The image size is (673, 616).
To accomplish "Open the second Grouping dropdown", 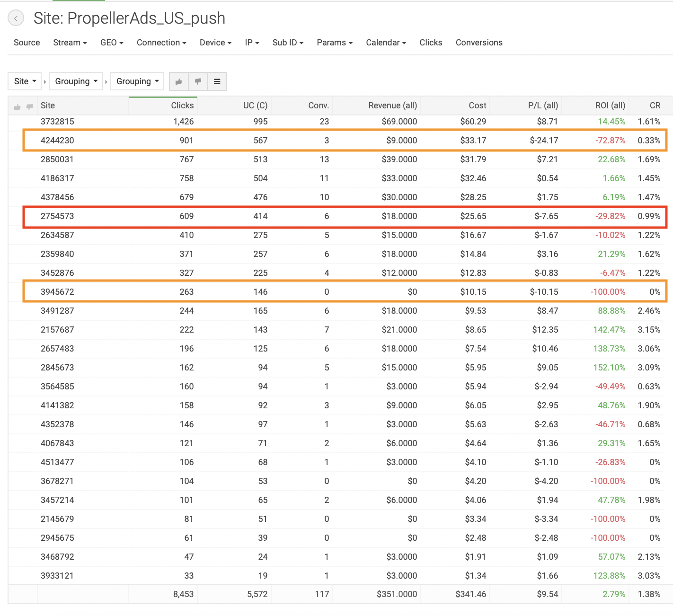I will click(x=137, y=81).
